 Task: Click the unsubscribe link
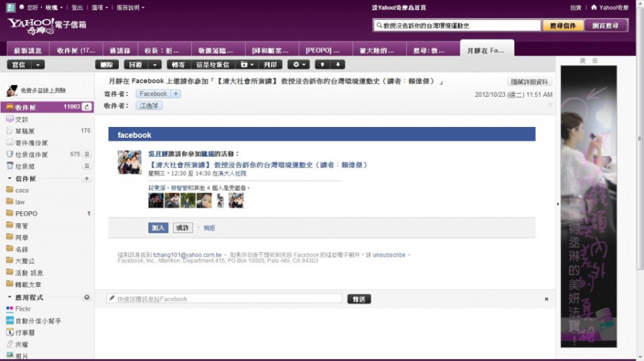[x=389, y=255]
